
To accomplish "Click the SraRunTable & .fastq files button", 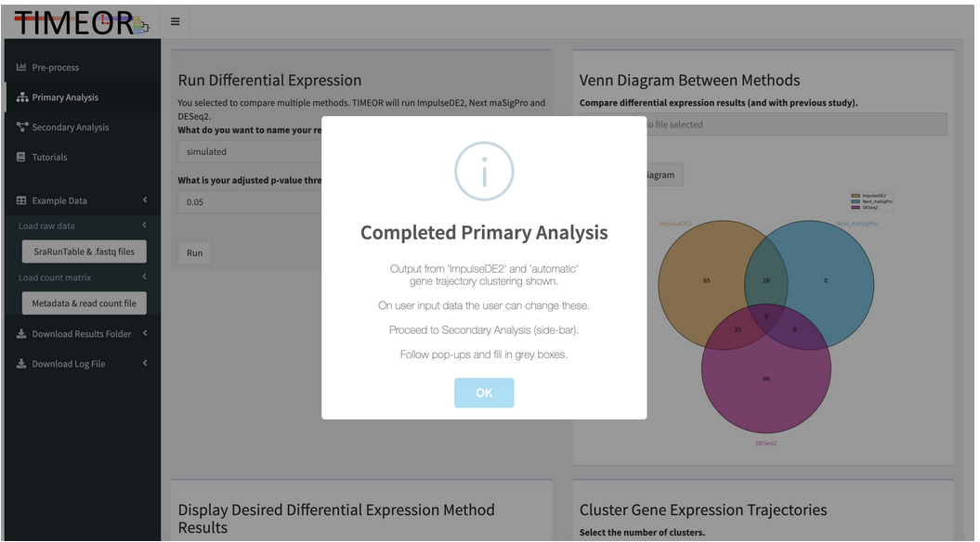I will tap(84, 252).
